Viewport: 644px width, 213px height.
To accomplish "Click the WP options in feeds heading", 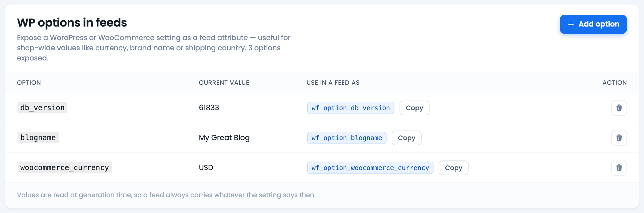I will 72,23.
